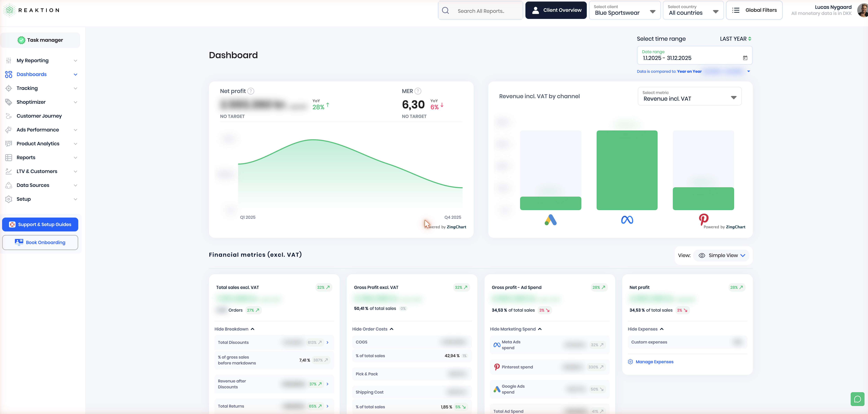Click Book Onboarding button

coord(40,242)
